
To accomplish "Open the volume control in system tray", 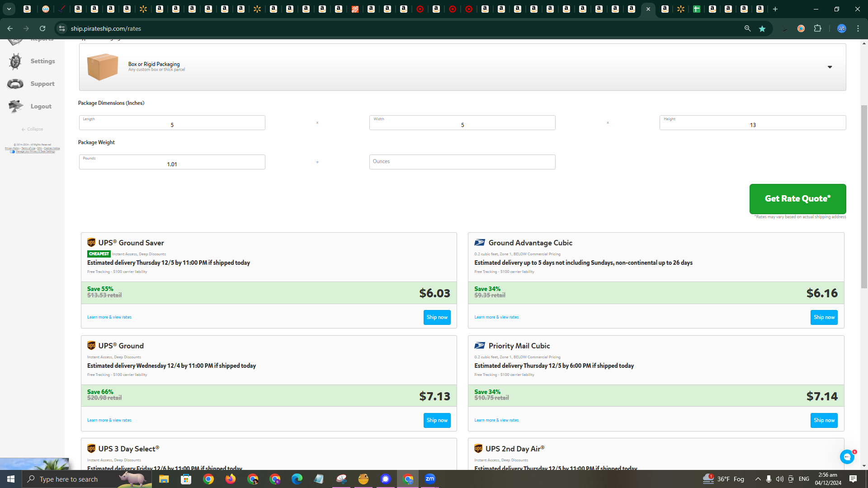I will pos(779,479).
